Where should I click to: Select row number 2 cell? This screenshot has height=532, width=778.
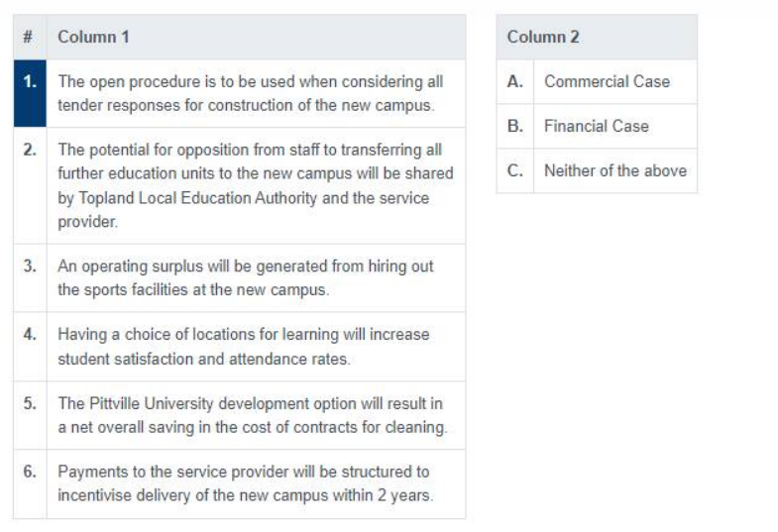point(30,185)
